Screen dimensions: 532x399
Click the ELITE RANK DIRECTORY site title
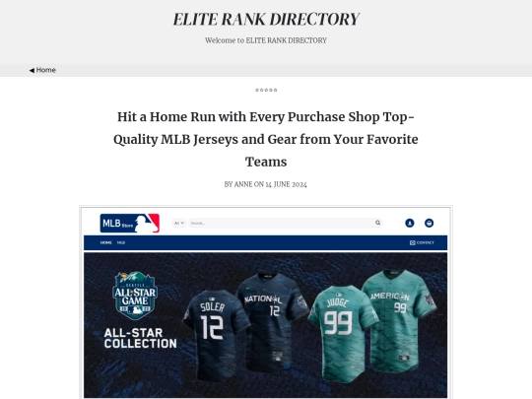[266, 19]
